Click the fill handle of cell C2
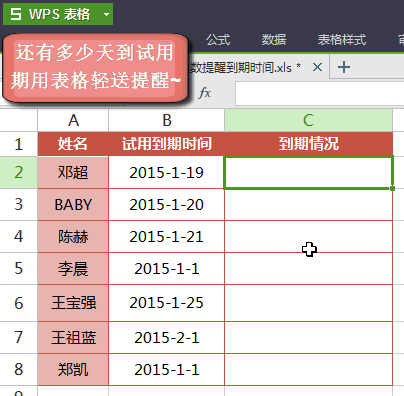This screenshot has width=404, height=396. tap(392, 188)
